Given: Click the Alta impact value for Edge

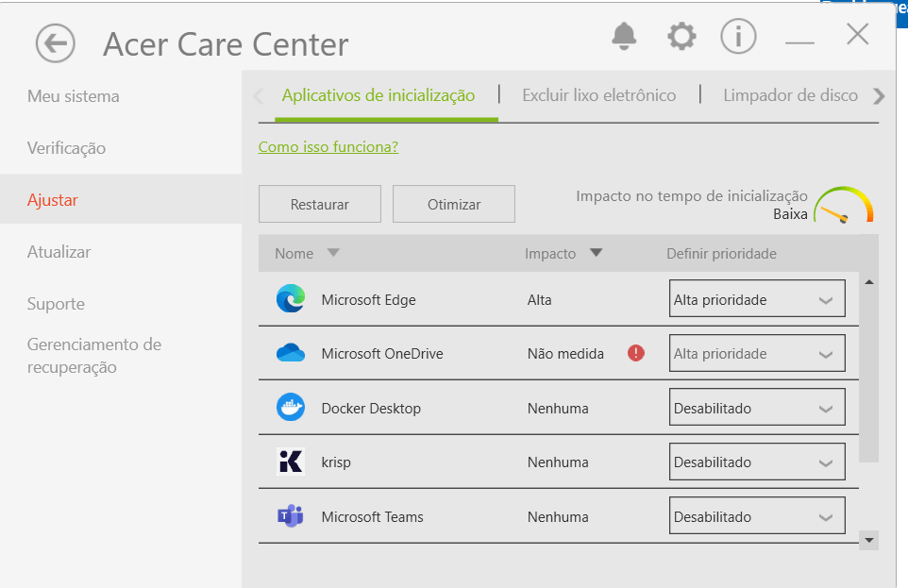Looking at the screenshot, I should pyautogui.click(x=539, y=299).
